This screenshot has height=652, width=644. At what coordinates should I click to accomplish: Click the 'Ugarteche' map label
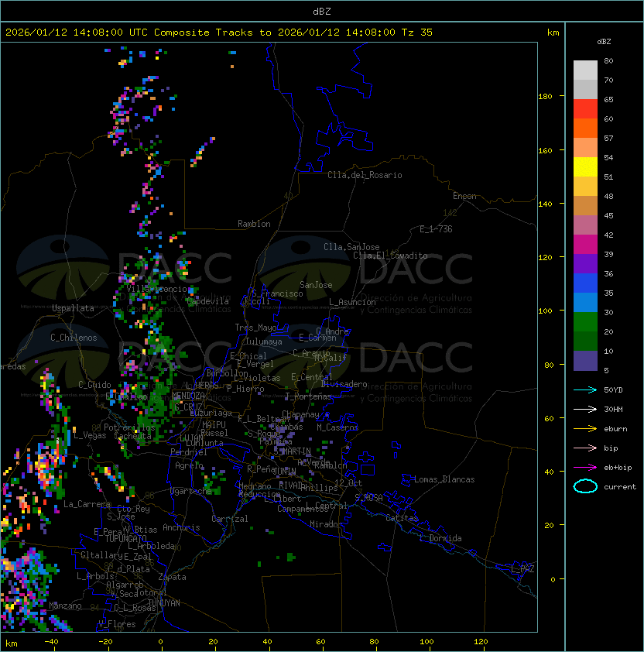191,491
